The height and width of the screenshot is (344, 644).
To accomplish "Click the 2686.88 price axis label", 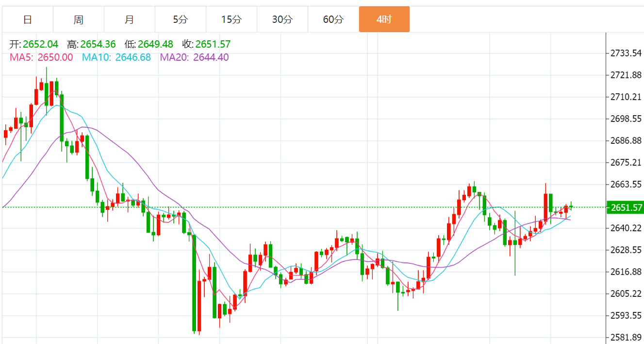I will click(627, 140).
